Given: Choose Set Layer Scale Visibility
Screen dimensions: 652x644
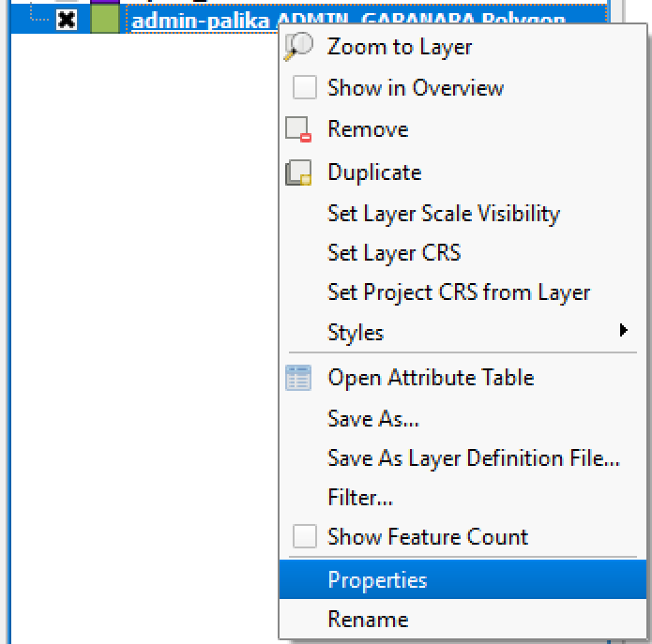Looking at the screenshot, I should 443,214.
